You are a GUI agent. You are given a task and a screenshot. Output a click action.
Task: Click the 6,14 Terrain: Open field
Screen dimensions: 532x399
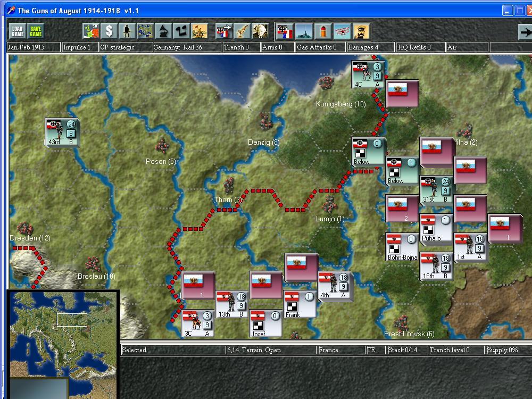pos(271,350)
